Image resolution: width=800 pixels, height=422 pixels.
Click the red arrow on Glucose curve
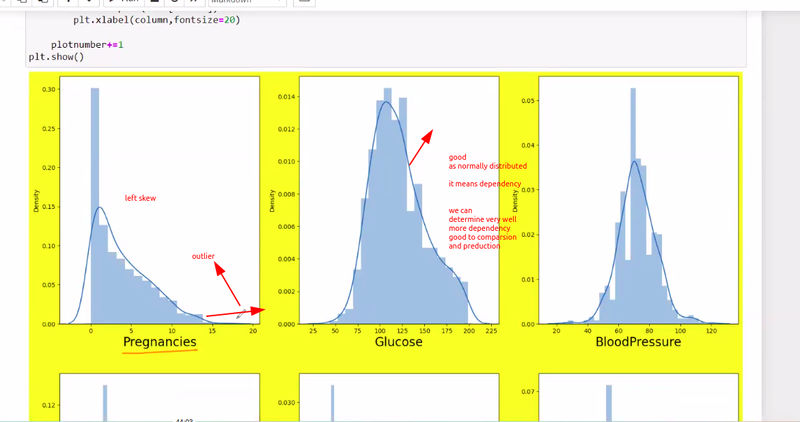pyautogui.click(x=420, y=147)
